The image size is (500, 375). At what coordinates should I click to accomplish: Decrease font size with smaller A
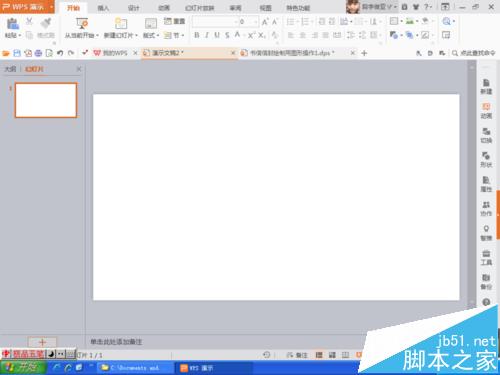(275, 22)
